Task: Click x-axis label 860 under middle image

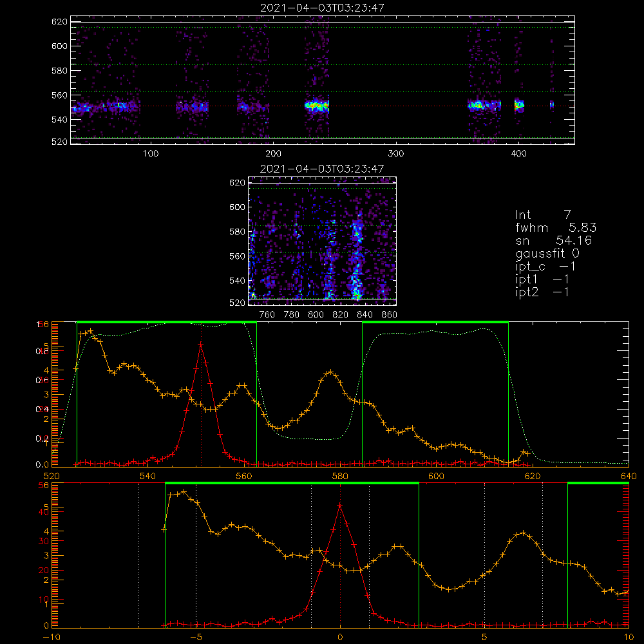Action: tap(390, 315)
